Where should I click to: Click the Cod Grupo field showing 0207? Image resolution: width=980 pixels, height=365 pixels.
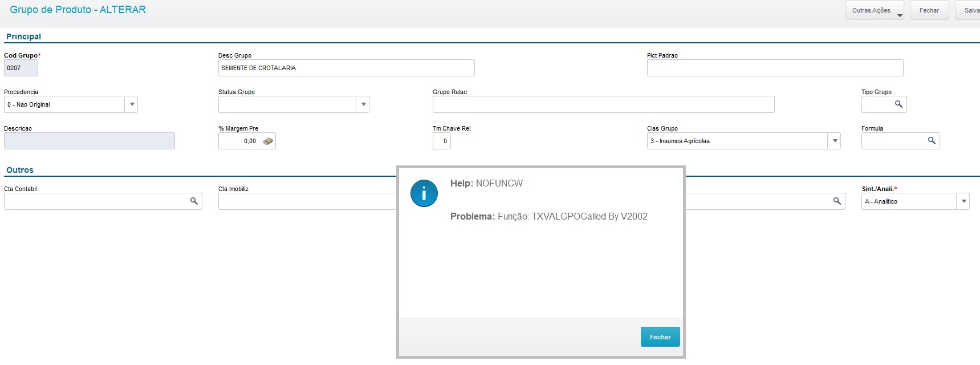pos(21,68)
